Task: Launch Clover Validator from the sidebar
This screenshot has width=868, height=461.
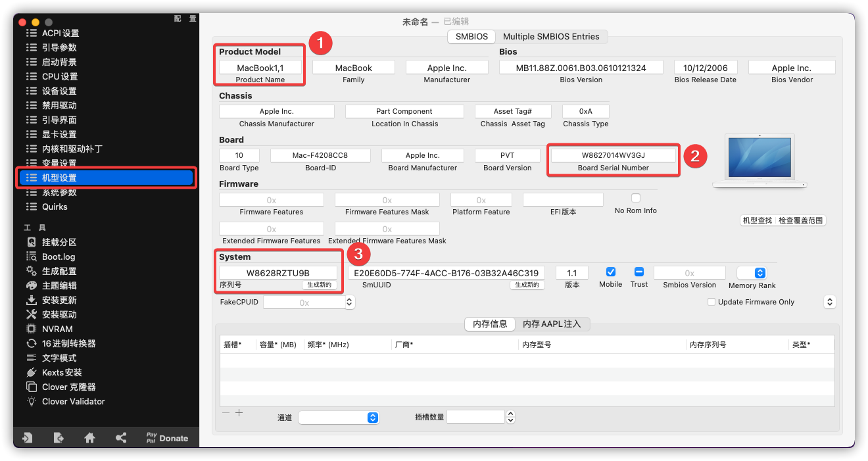Action: (x=73, y=401)
